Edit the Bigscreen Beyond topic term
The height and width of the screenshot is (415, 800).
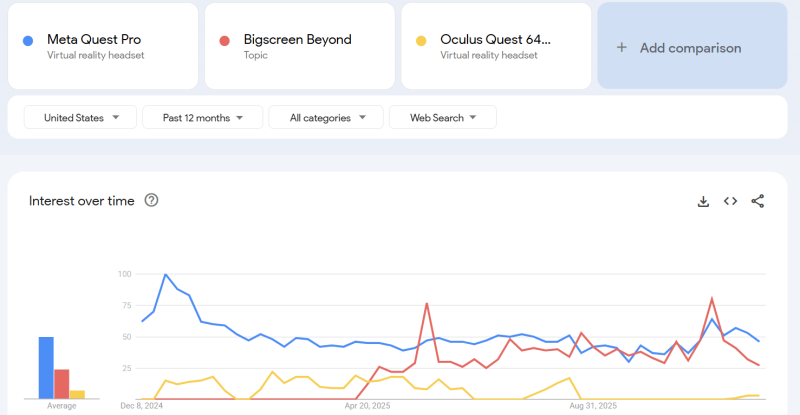point(297,40)
